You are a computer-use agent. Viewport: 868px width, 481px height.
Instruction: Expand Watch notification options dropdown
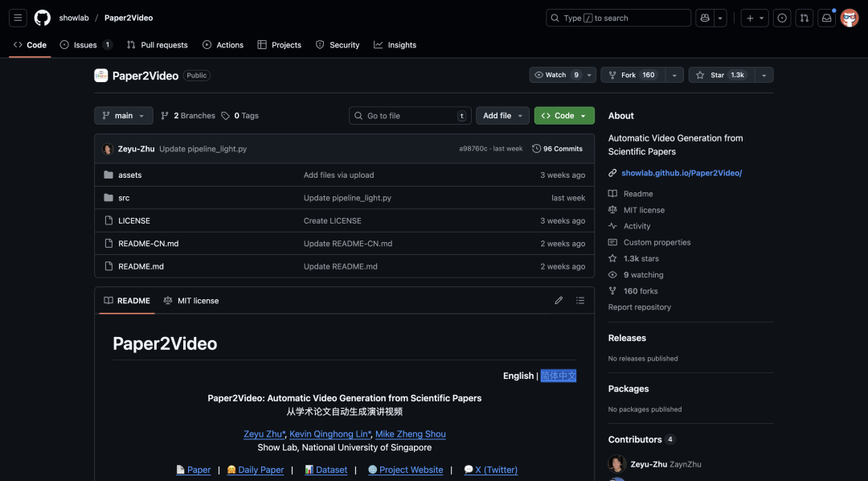coord(590,75)
